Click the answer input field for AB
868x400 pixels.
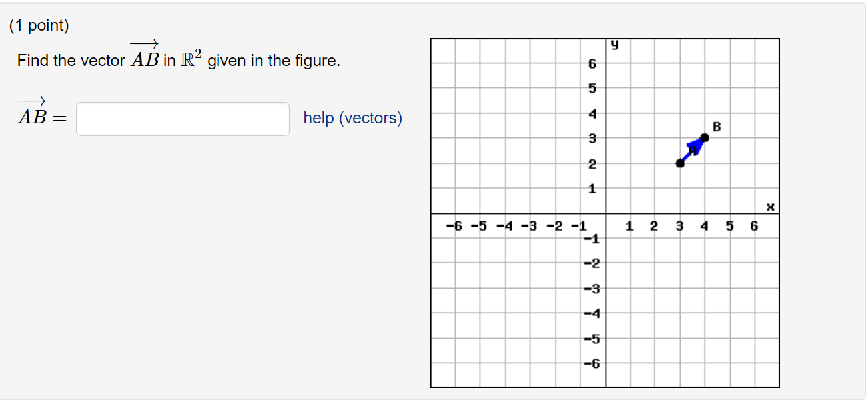[182, 118]
